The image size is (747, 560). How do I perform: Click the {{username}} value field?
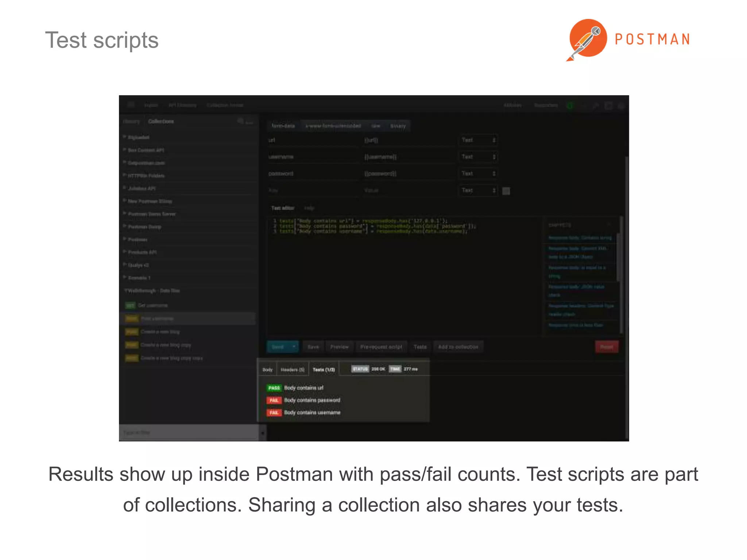point(409,157)
